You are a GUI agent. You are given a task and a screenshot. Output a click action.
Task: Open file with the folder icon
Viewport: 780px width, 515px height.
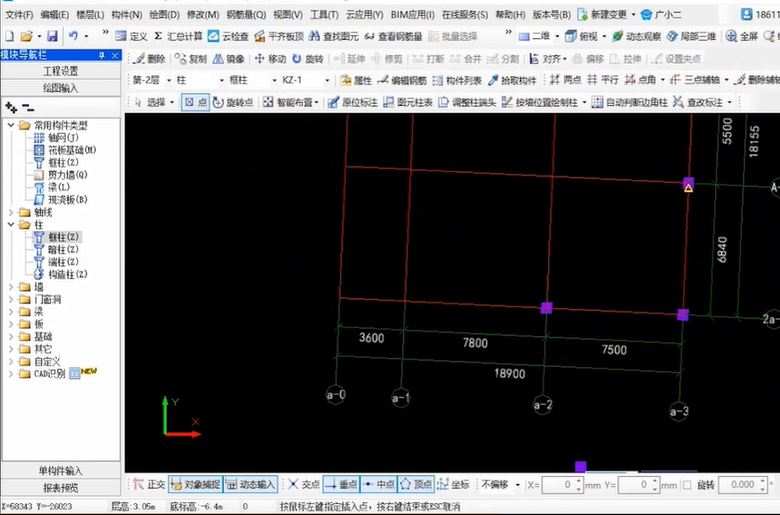pos(26,36)
